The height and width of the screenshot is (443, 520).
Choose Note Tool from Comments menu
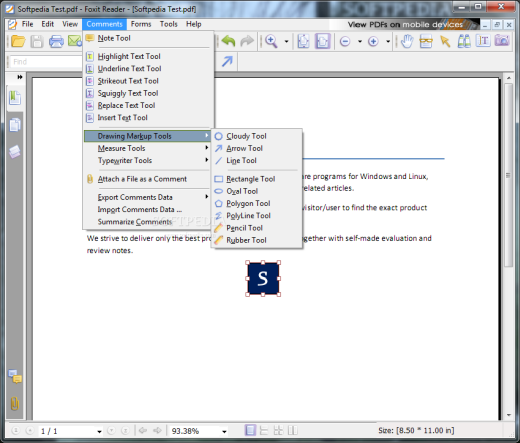pyautogui.click(x=147, y=38)
